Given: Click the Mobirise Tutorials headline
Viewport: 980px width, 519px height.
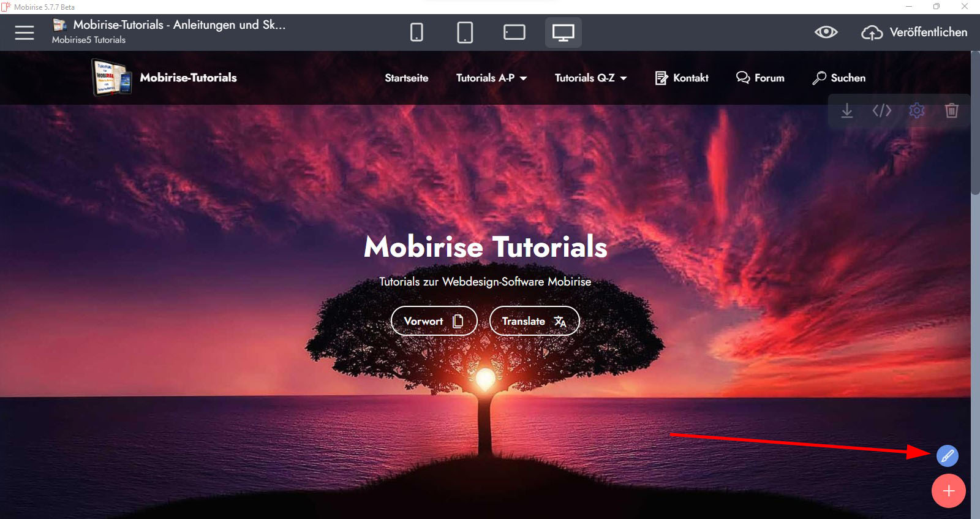Looking at the screenshot, I should point(486,247).
